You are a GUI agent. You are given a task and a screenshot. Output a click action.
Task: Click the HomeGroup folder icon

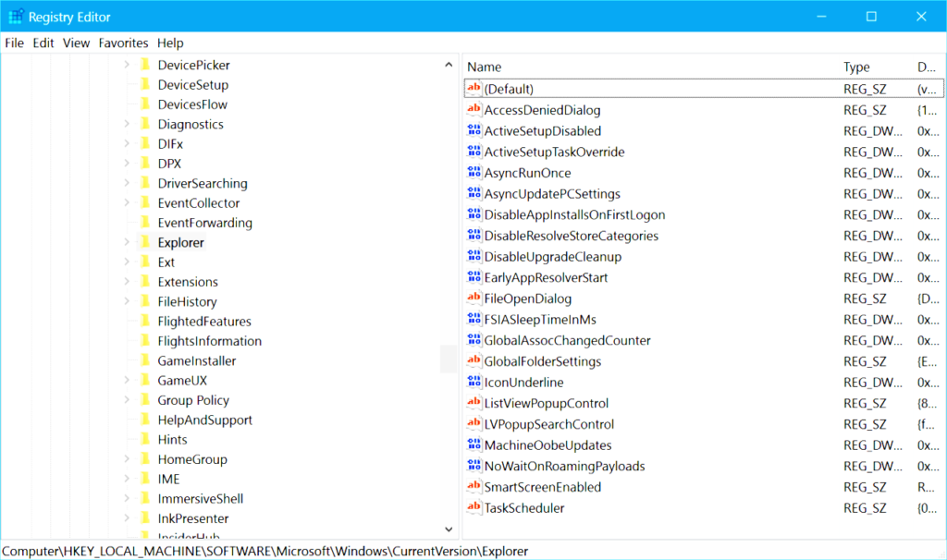pyautogui.click(x=145, y=459)
